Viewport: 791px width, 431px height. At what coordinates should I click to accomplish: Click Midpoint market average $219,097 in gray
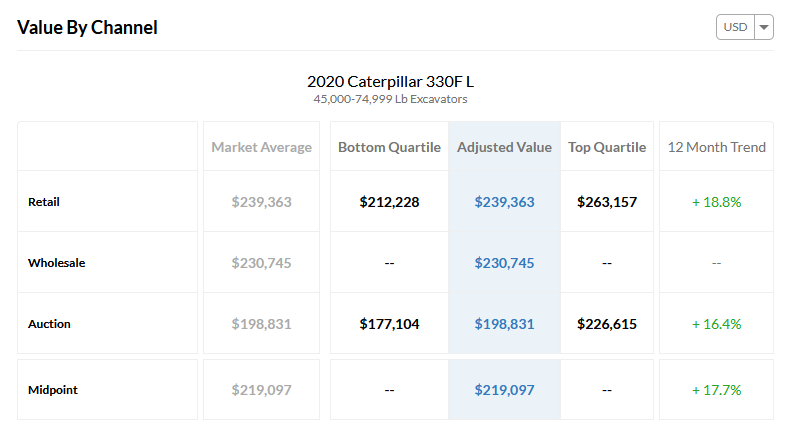coord(261,390)
